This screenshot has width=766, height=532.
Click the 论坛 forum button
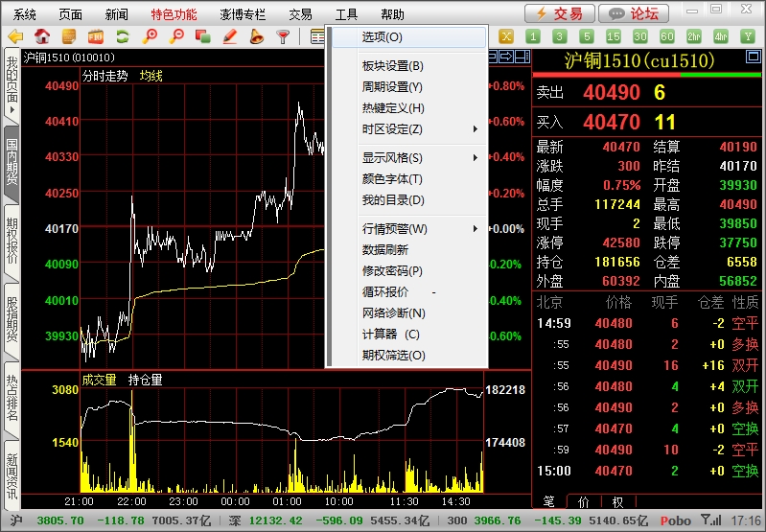[x=634, y=13]
